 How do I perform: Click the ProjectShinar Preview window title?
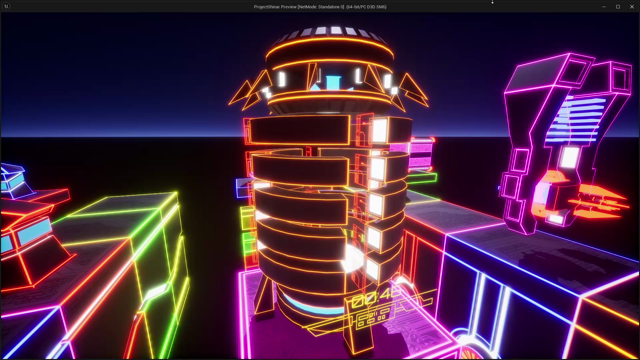(x=320, y=7)
